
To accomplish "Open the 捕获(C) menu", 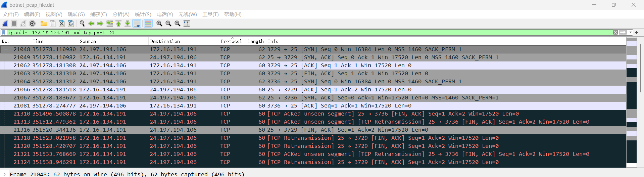I will (x=99, y=14).
